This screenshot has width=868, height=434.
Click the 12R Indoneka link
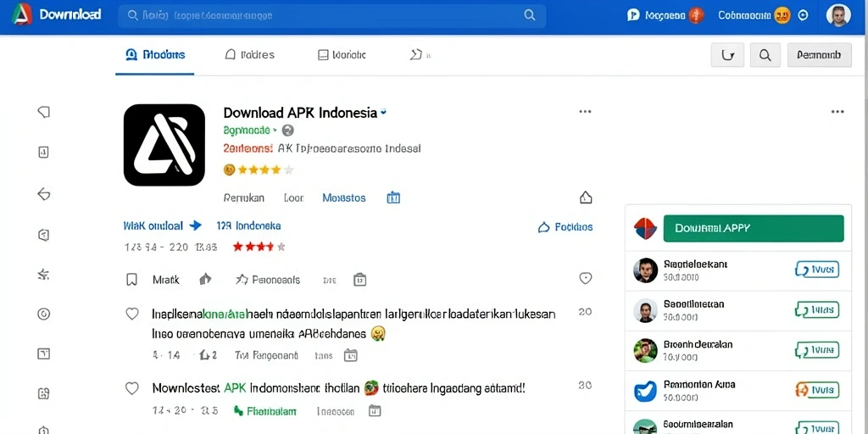[x=248, y=225]
